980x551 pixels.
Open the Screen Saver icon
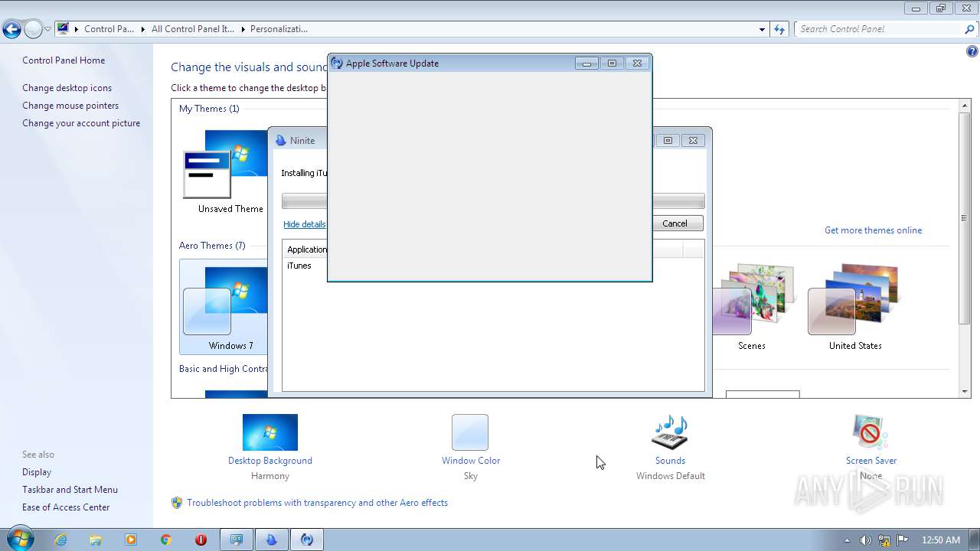[x=871, y=432]
